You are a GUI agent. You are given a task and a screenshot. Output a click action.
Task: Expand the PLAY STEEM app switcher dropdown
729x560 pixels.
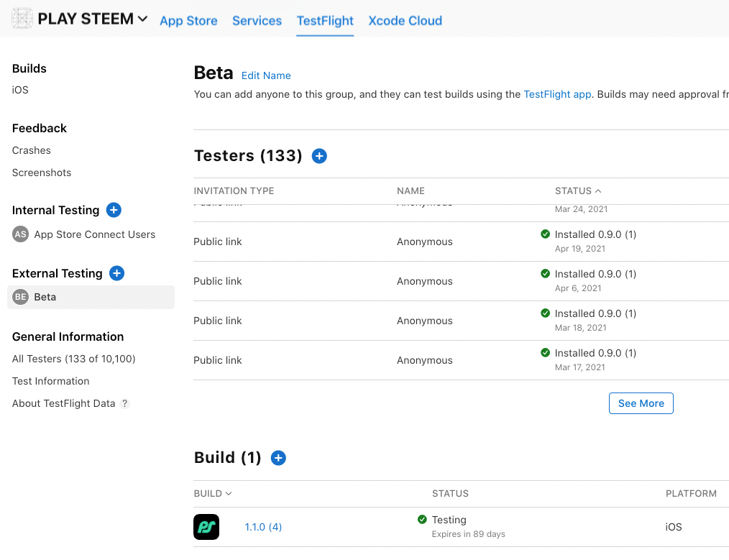pos(143,19)
